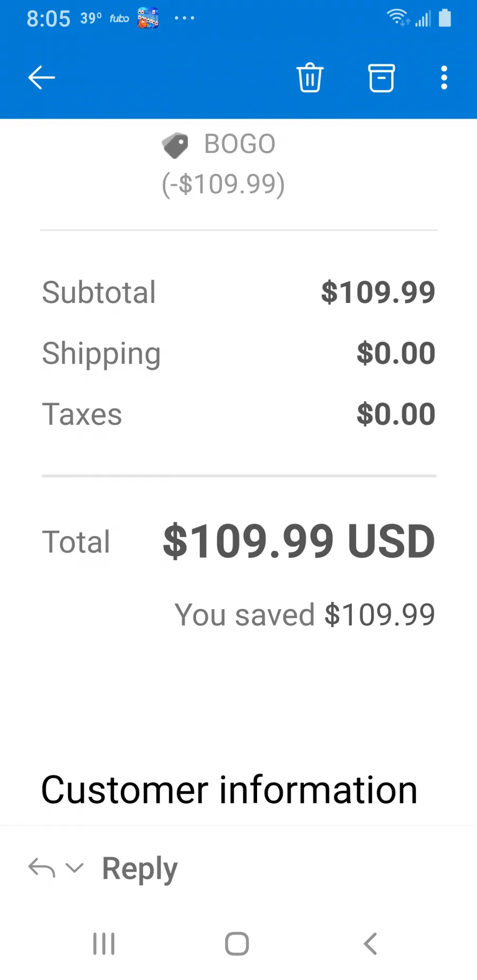Delete this email with trash icon
The width and height of the screenshot is (477, 980).
[310, 78]
